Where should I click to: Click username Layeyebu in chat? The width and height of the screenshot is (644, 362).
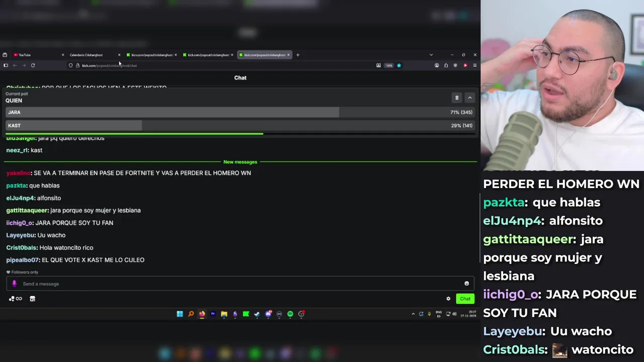[x=21, y=235]
